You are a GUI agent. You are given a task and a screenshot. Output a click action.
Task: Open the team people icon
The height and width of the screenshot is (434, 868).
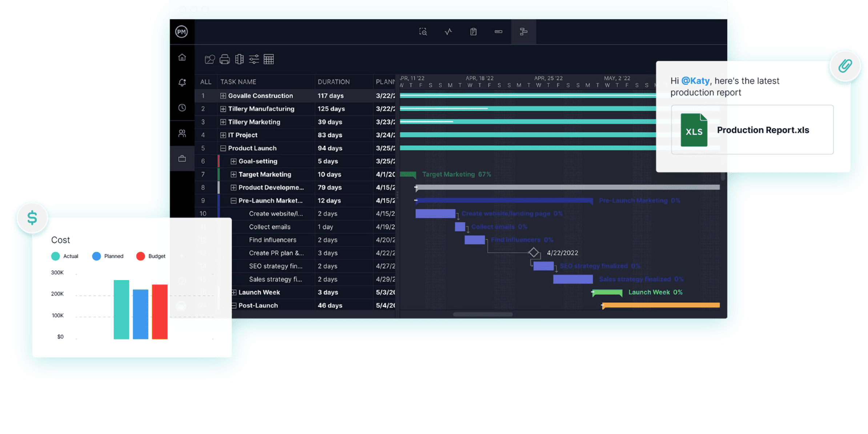[x=182, y=133]
